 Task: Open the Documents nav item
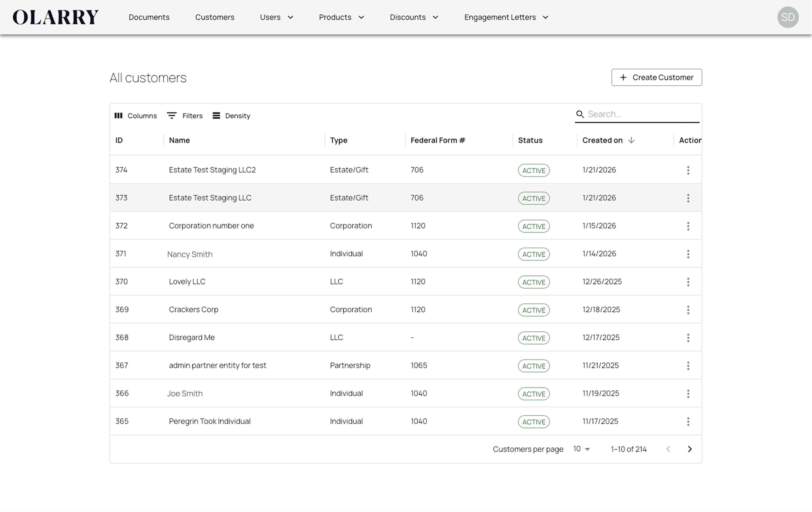pyautogui.click(x=149, y=17)
